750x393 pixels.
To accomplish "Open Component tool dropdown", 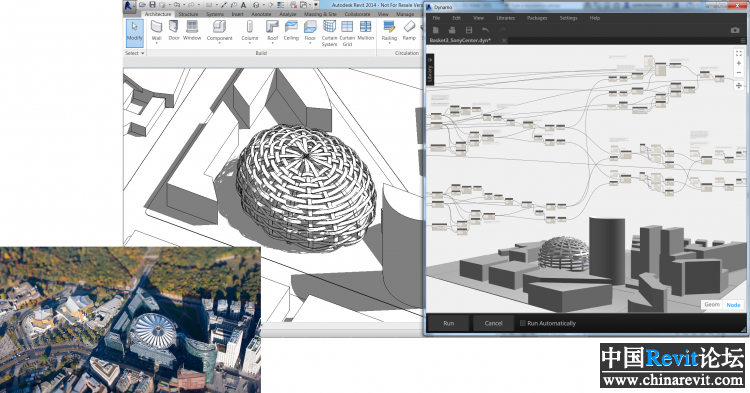I will (x=220, y=43).
